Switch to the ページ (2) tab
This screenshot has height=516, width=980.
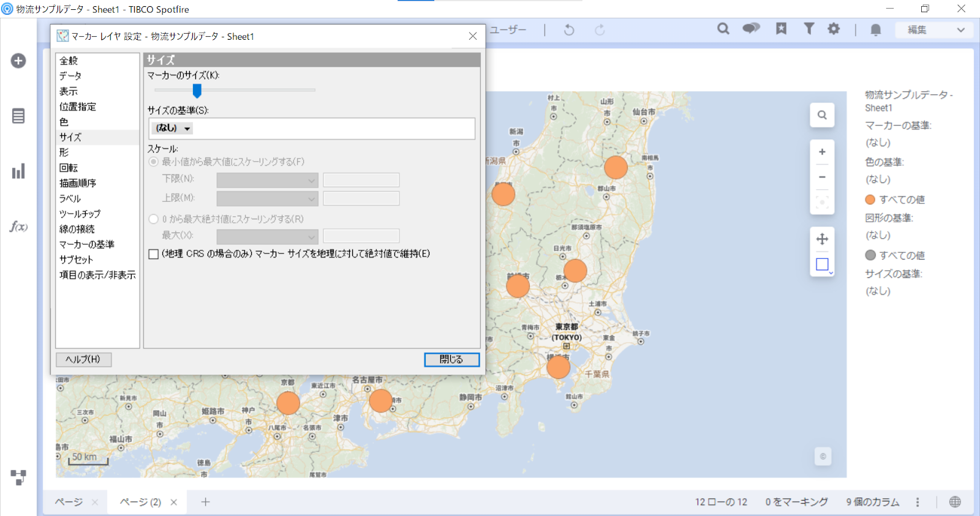pos(140,502)
